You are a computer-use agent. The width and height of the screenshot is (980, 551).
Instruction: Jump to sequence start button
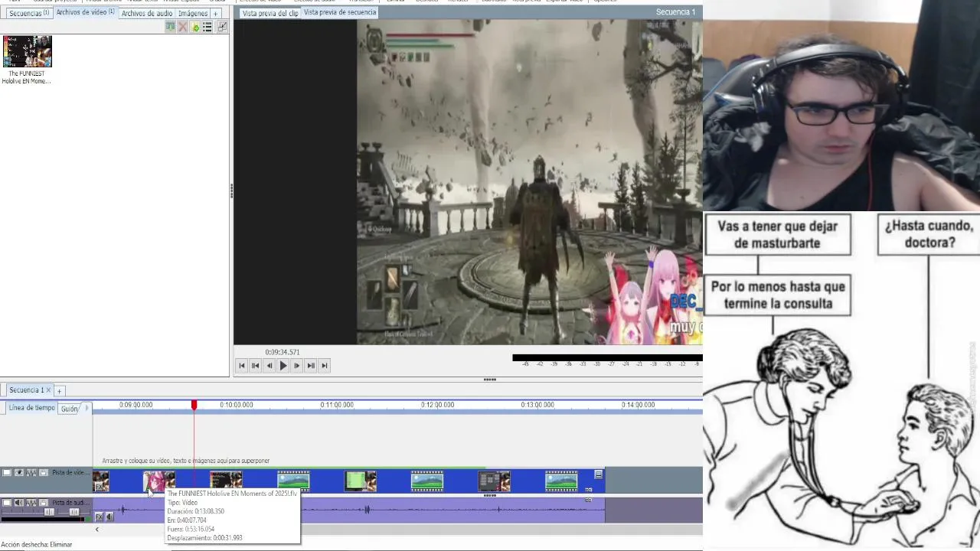click(x=242, y=366)
